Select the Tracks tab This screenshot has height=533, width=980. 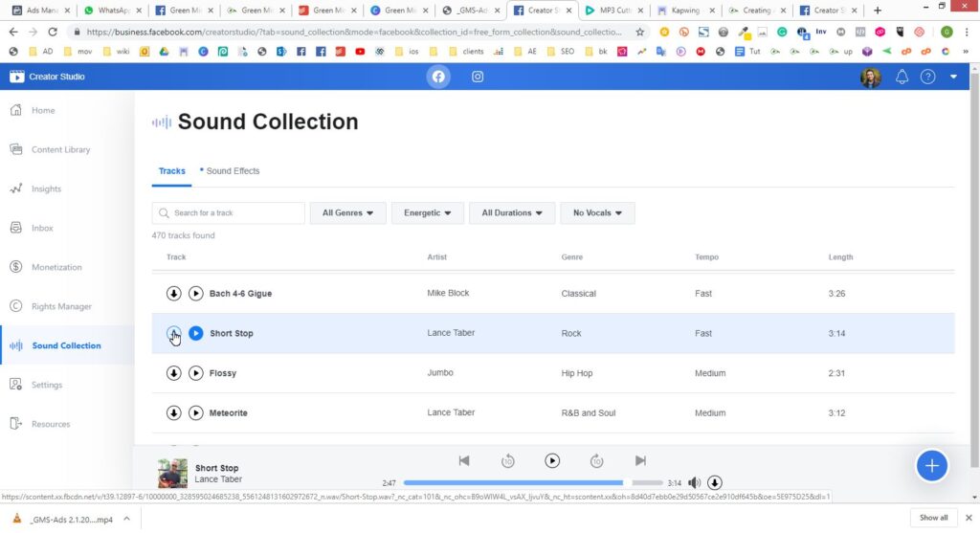tap(172, 171)
